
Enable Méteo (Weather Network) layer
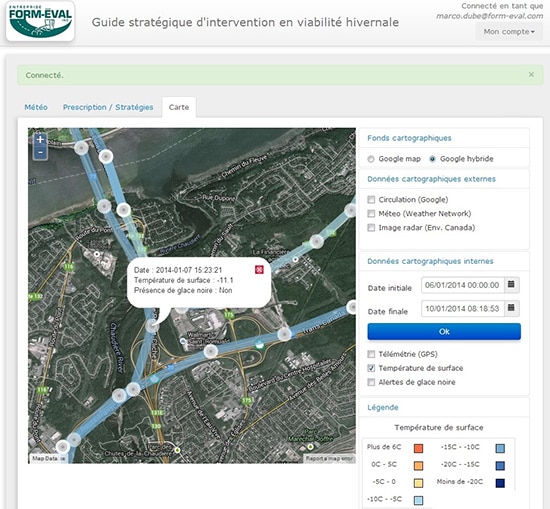coord(371,214)
